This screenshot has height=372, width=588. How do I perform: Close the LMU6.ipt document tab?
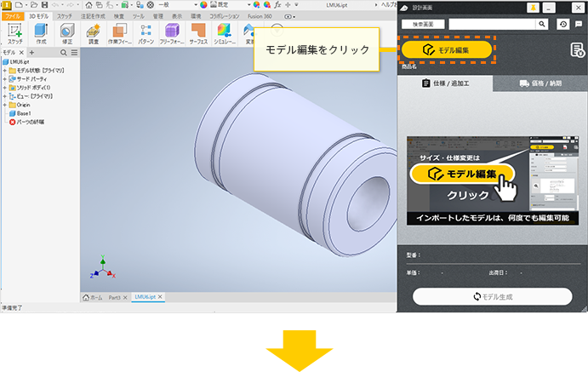click(x=160, y=296)
